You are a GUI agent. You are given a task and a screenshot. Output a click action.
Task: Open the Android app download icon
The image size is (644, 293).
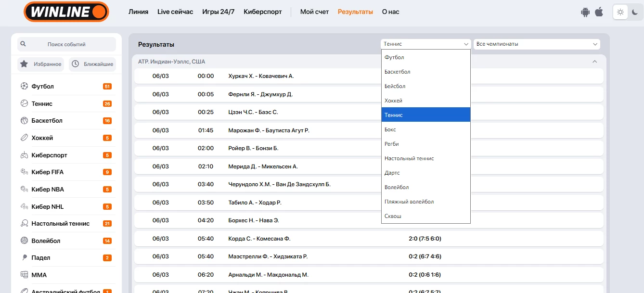point(585,12)
